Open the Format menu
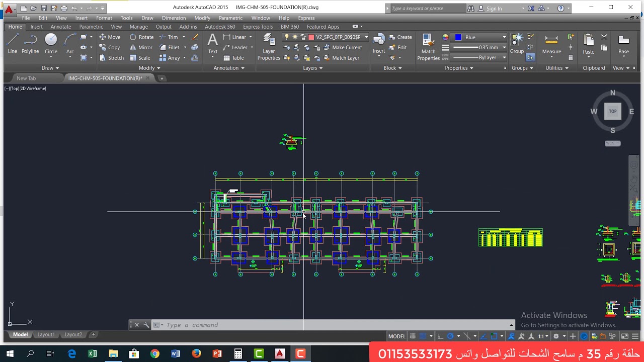The width and height of the screenshot is (644, 362). 104,18
